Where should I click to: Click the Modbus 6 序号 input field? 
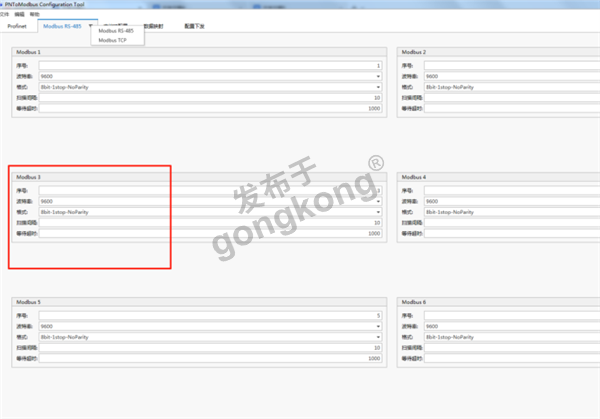click(512, 316)
